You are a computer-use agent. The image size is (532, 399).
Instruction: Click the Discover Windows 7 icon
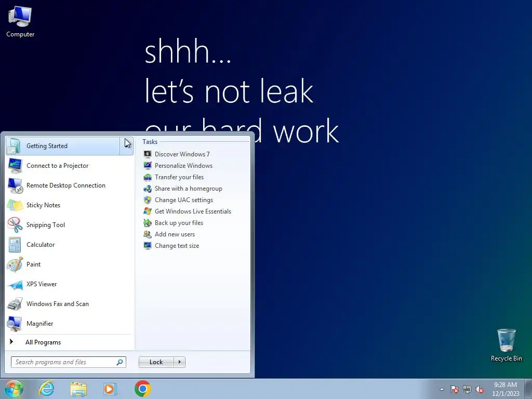tap(148, 154)
